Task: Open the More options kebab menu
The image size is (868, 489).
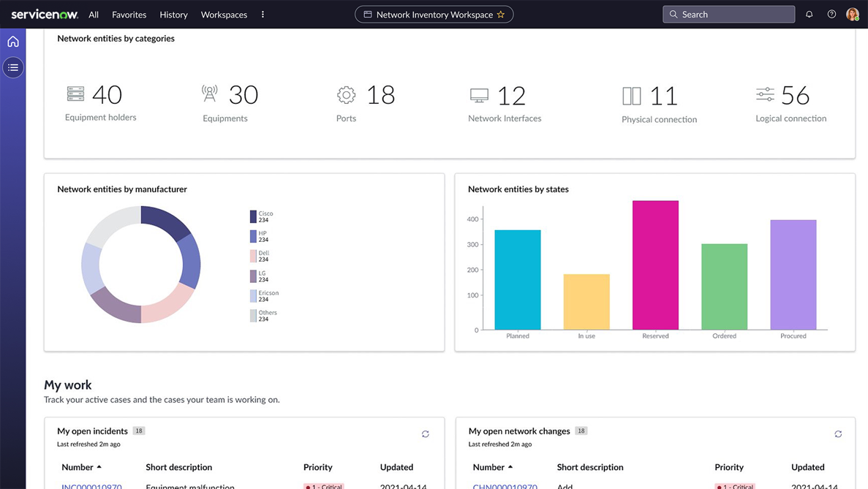Action: [x=263, y=14]
